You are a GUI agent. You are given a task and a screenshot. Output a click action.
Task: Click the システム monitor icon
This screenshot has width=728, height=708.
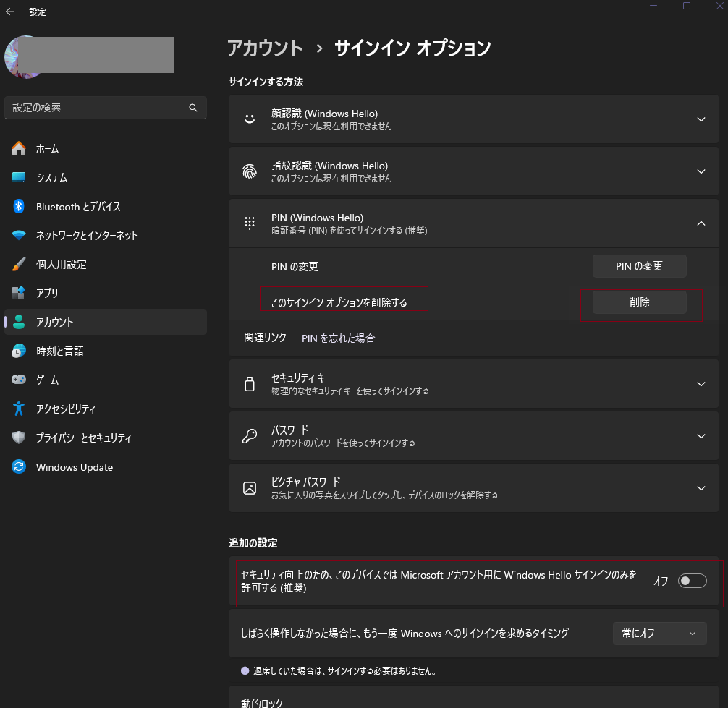[x=19, y=177]
